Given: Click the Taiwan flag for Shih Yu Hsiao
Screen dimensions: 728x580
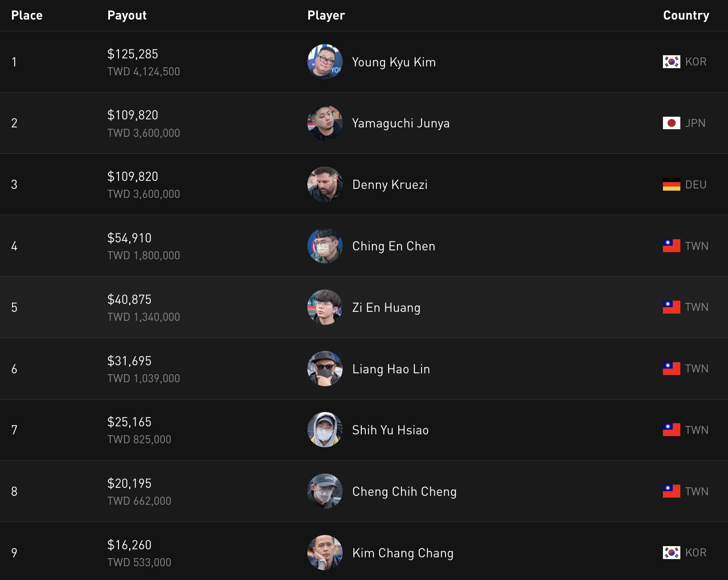Looking at the screenshot, I should click(671, 430).
